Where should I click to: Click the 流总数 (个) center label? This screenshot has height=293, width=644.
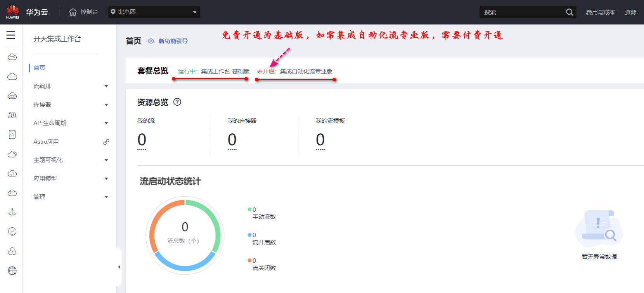click(183, 241)
